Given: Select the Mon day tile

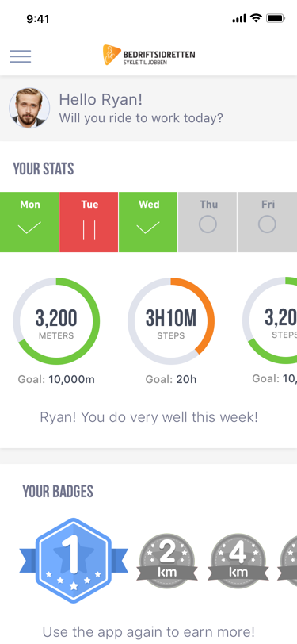Looking at the screenshot, I should 29,222.
